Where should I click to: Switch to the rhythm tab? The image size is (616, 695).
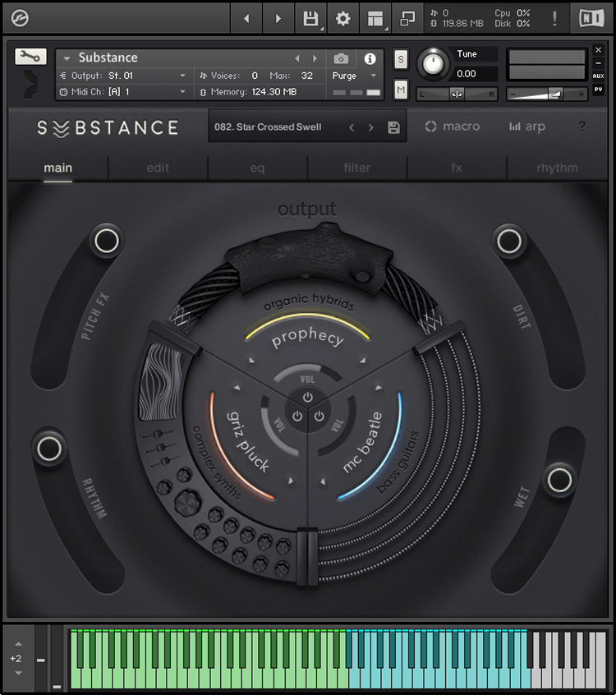[x=557, y=168]
